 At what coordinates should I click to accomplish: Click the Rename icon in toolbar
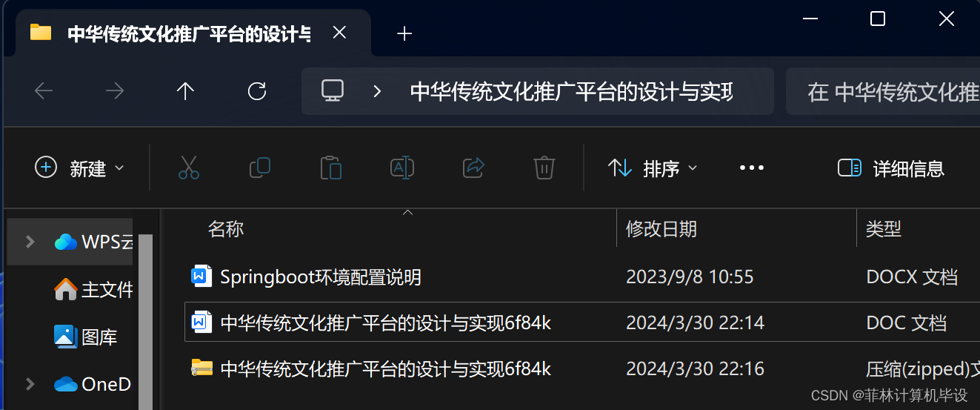point(401,168)
